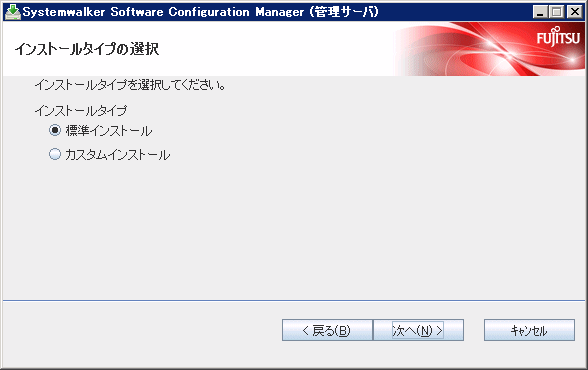Viewport: 588px width, 370px height.
Task: Maximize the Systemwalker installer window
Action: point(557,12)
